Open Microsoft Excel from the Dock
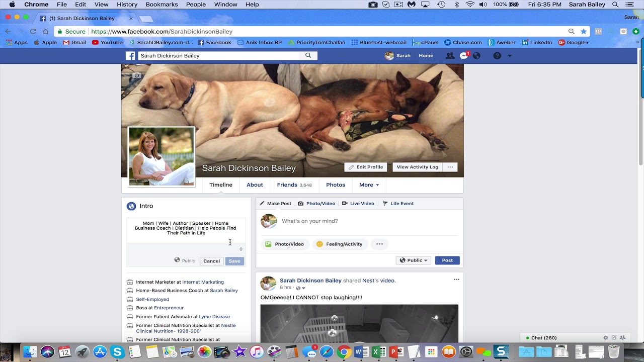 379,352
